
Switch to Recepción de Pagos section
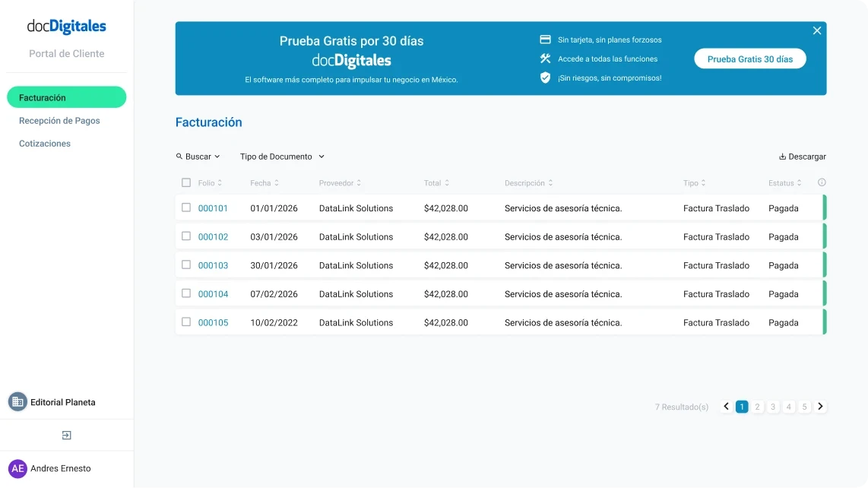pyautogui.click(x=59, y=120)
